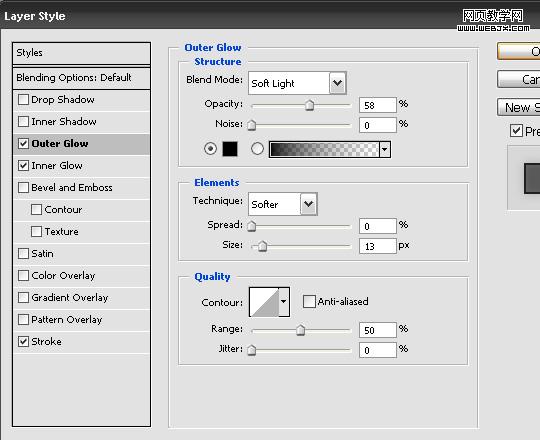Click the Soft Light blend mode combo box
This screenshot has width=540, height=440.
[297, 83]
